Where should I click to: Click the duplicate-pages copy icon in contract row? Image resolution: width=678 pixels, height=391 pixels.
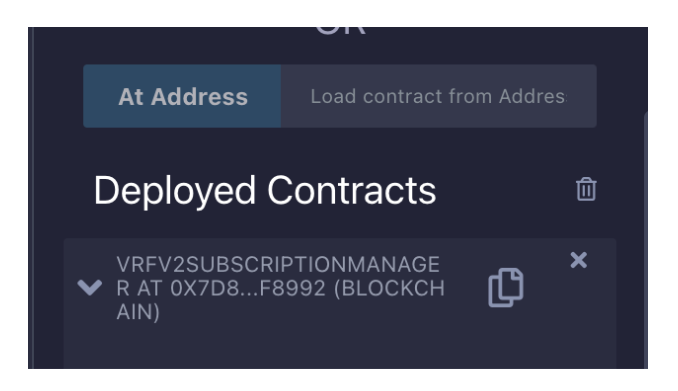pos(505,288)
